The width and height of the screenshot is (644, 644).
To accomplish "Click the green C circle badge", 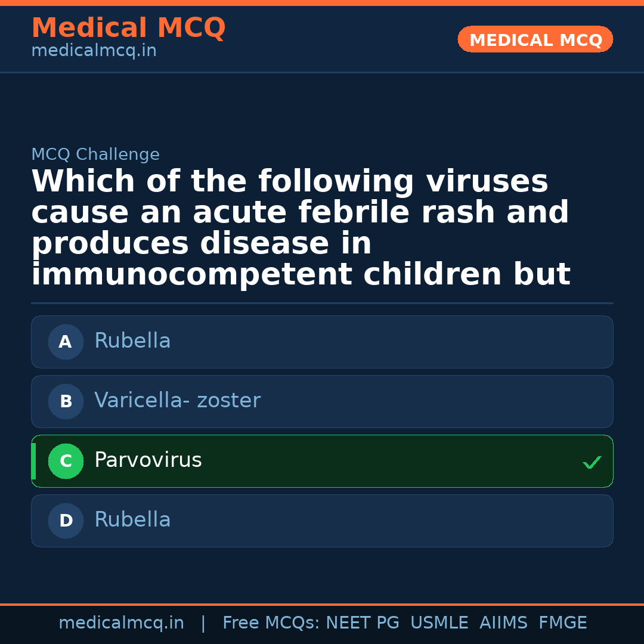I will (66, 462).
